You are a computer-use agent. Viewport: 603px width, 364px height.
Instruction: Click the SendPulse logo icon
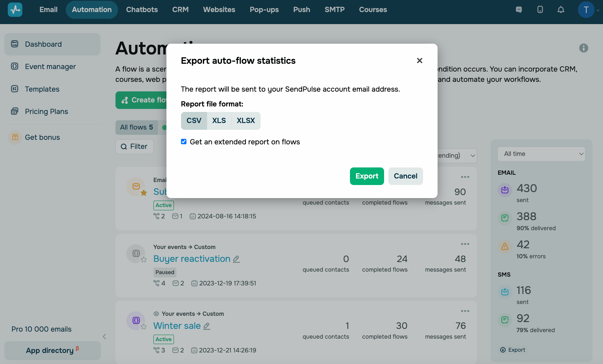[x=15, y=10]
